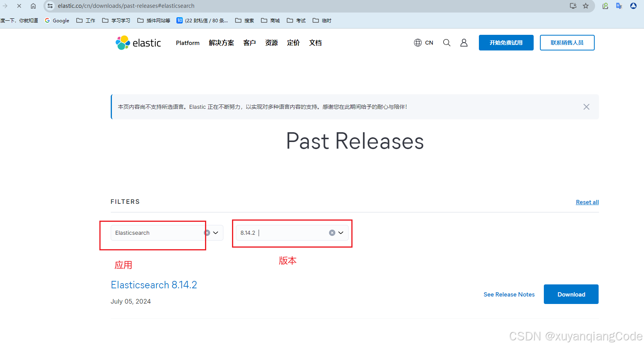Viewport: 644px width, 347px height.
Task: Open the translate extension icon
Action: click(619, 6)
